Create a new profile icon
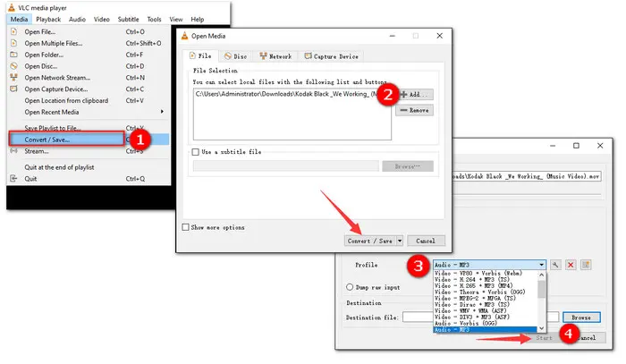Image resolution: width=626 pixels, height=364 pixels. pyautogui.click(x=586, y=265)
